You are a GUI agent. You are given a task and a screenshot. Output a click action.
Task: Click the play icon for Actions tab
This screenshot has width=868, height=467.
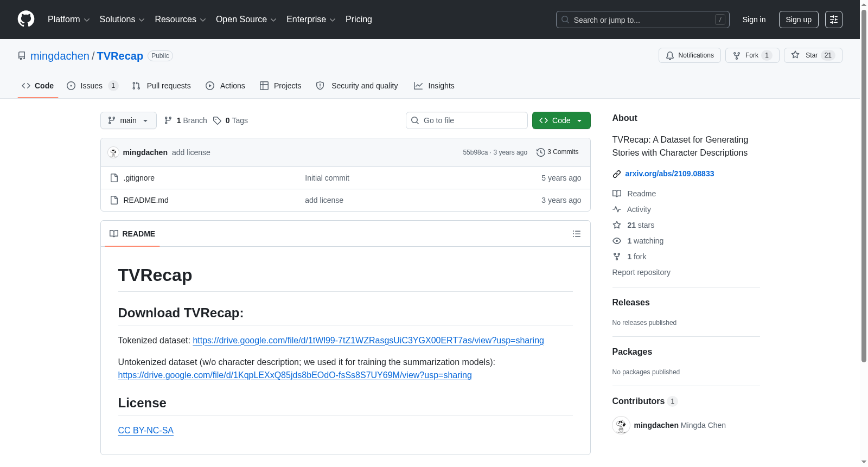[210, 86]
